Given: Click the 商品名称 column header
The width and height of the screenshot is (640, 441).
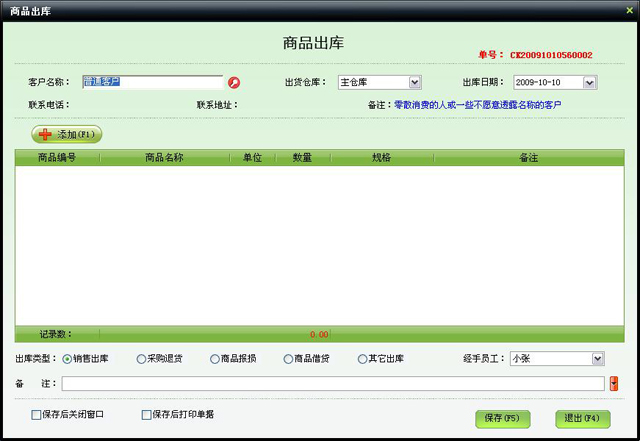Looking at the screenshot, I should coord(165,157).
